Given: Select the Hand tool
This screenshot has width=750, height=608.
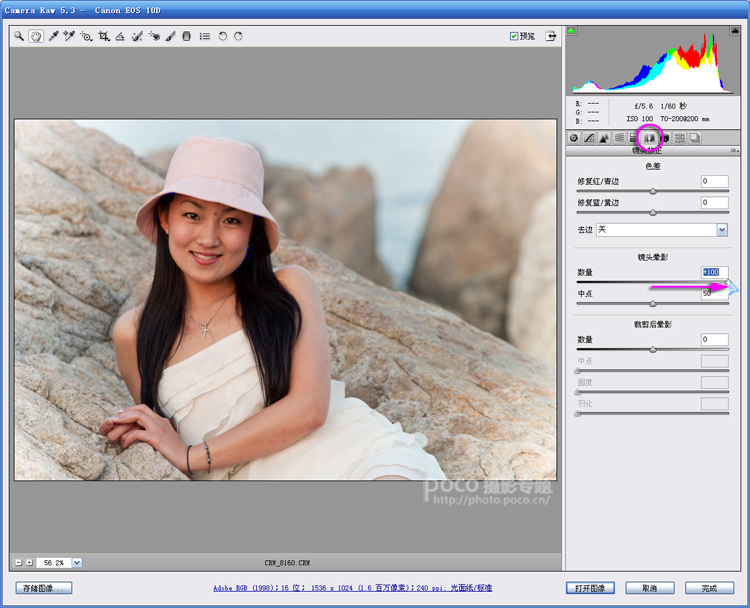Looking at the screenshot, I should point(35,36).
